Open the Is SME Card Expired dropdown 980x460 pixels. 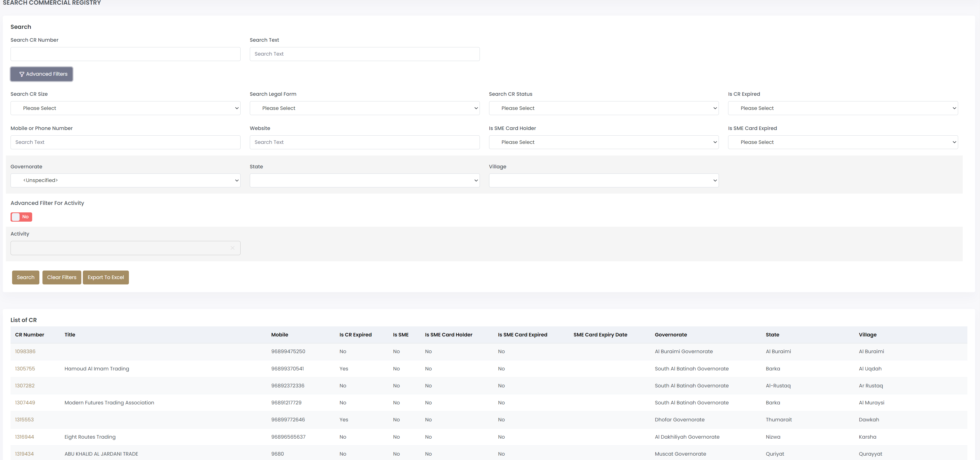tap(843, 142)
